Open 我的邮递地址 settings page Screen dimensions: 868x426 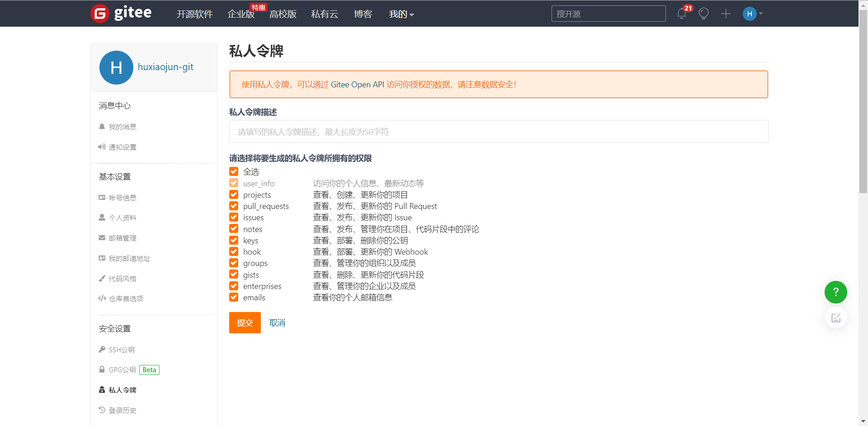click(x=129, y=259)
